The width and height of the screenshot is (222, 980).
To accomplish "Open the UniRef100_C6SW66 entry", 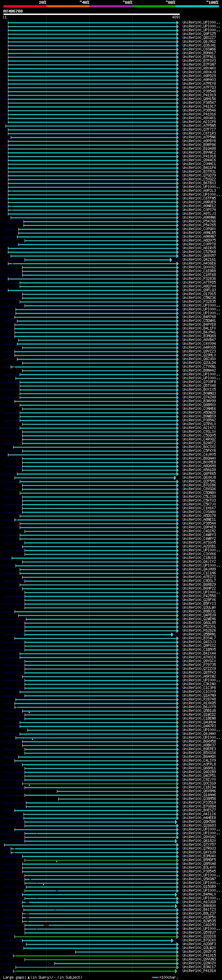I will pos(199,49).
